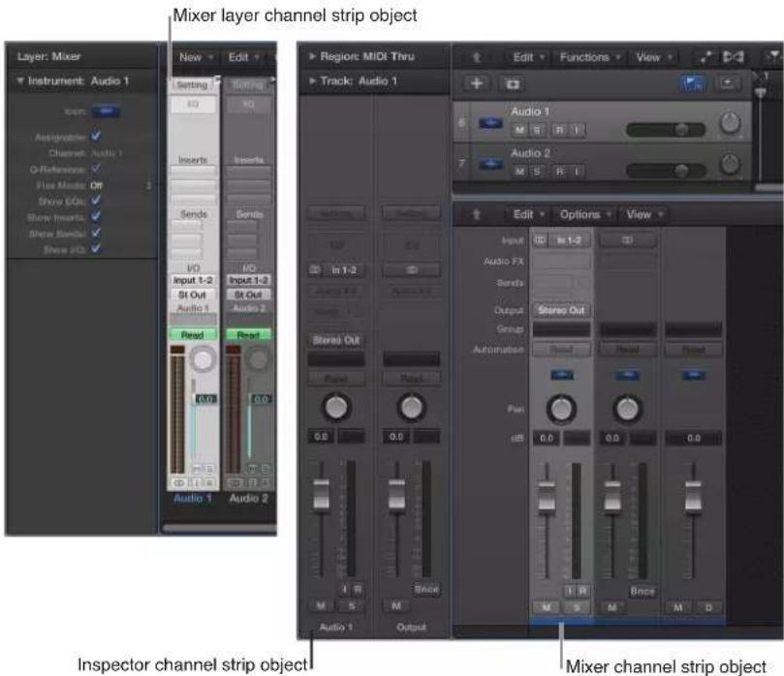Screen dimensions: 784x676
Task: Solo the Audio 2 track in the track header
Action: (x=537, y=171)
